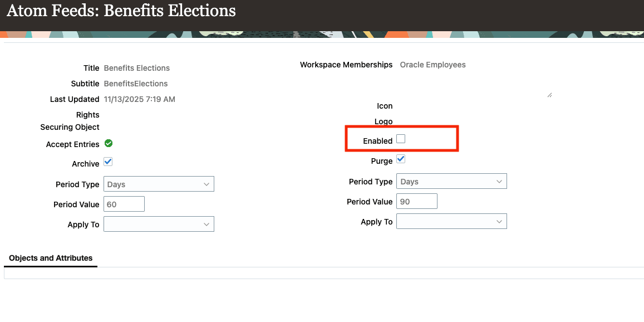This screenshot has width=644, height=322.
Task: Click the resize handle above the Icon field
Action: pyautogui.click(x=550, y=94)
